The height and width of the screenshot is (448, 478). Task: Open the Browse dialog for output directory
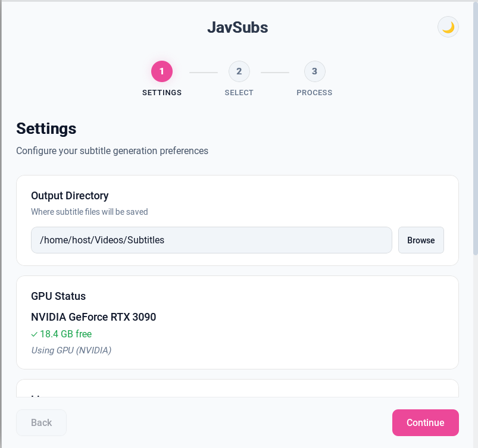(420, 240)
